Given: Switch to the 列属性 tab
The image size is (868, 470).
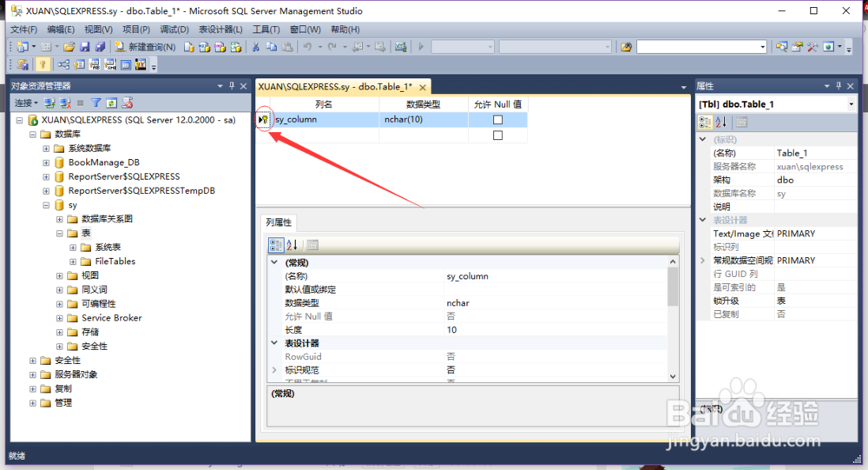Looking at the screenshot, I should pos(279,222).
